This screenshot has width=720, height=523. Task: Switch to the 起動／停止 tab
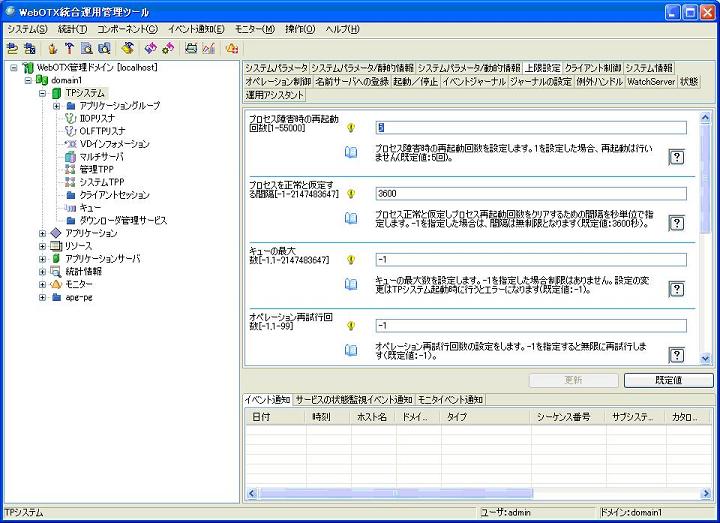coord(415,81)
